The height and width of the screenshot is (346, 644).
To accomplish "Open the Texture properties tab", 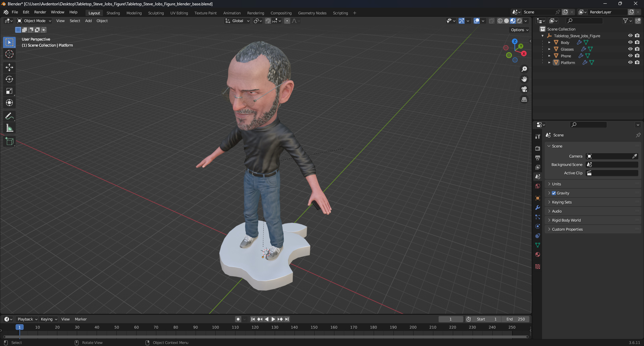I will 538,267.
